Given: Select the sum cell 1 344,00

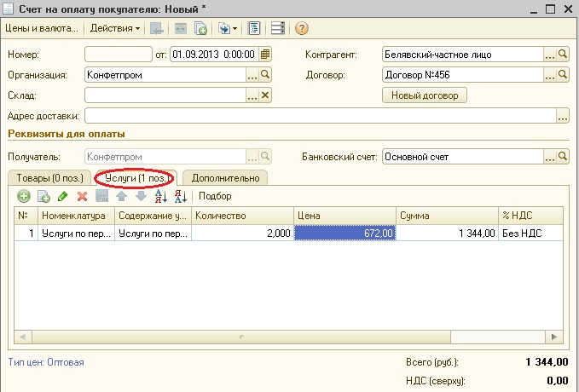Looking at the screenshot, I should coord(447,233).
